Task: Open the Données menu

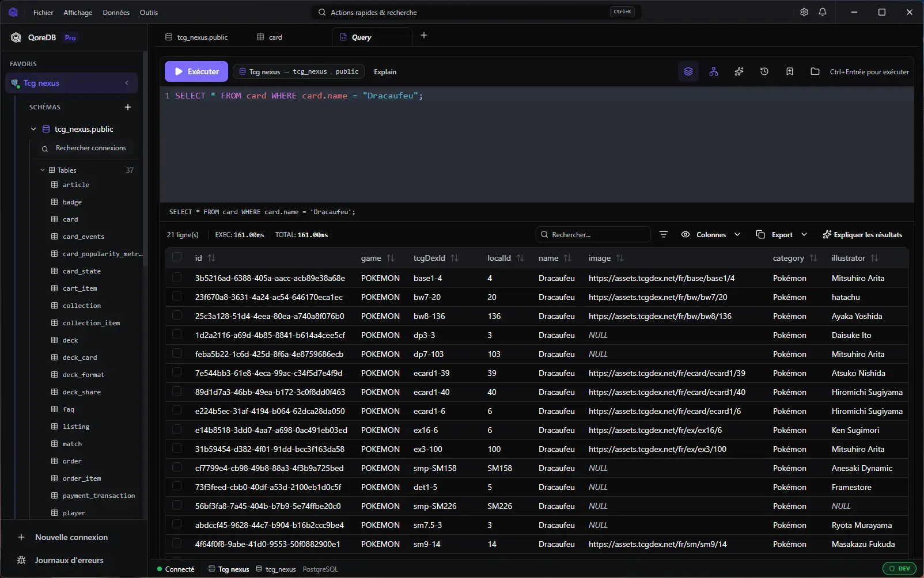Action: click(x=116, y=12)
